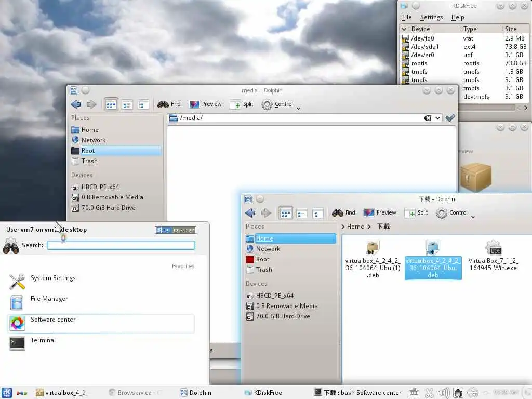Image resolution: width=532 pixels, height=399 pixels.
Task: Go back in the media Dolphin window
Action: (x=76, y=104)
